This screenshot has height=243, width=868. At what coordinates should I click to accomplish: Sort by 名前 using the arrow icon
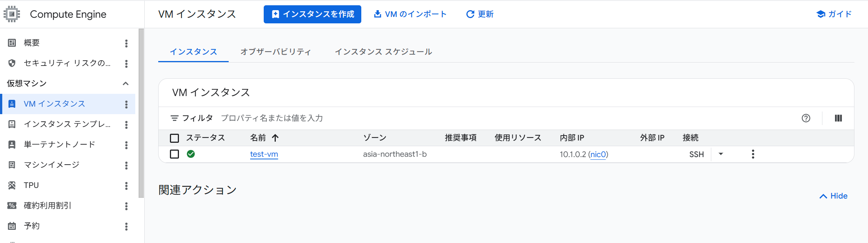[x=275, y=138]
